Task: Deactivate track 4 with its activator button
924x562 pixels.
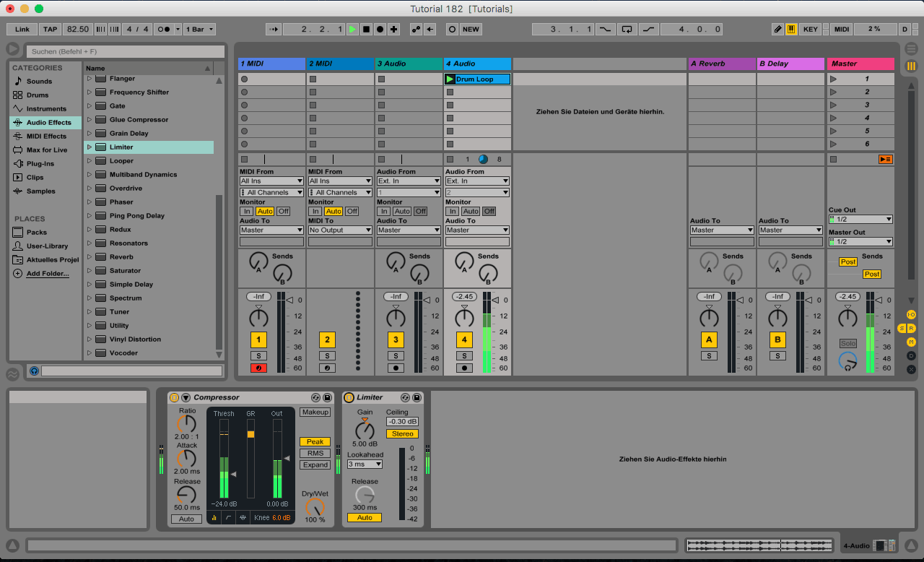Action: (464, 340)
